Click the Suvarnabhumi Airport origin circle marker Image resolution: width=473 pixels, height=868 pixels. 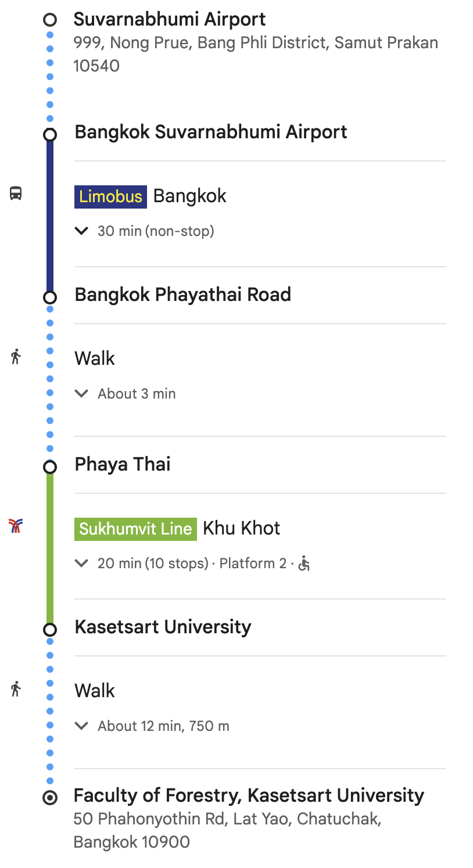(x=50, y=20)
